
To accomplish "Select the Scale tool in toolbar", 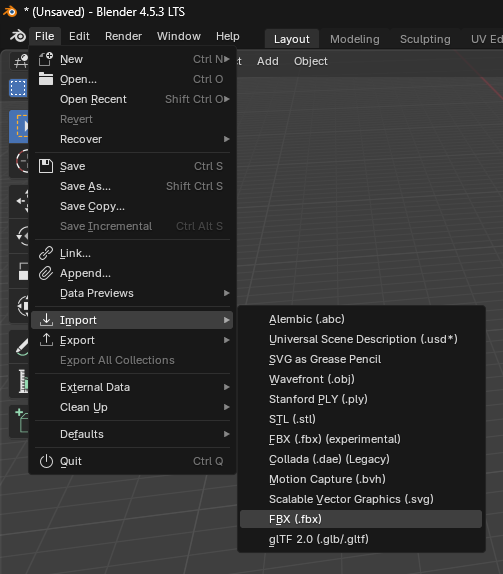I will click(x=20, y=271).
